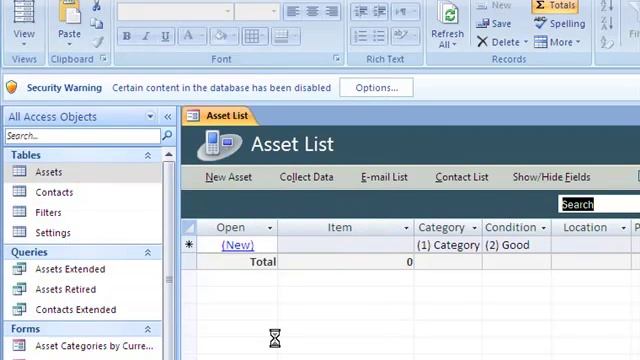The image size is (640, 360).
Task: Toggle the Totals row button
Action: coord(556,5)
